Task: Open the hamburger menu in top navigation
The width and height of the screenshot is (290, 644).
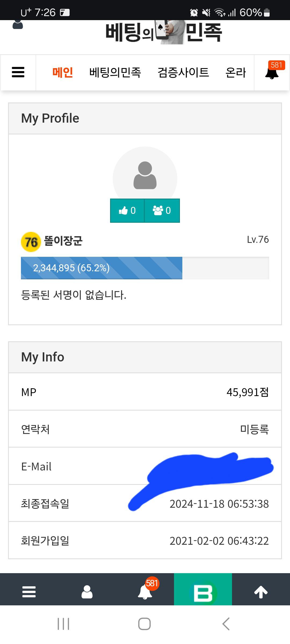Action: tap(18, 72)
